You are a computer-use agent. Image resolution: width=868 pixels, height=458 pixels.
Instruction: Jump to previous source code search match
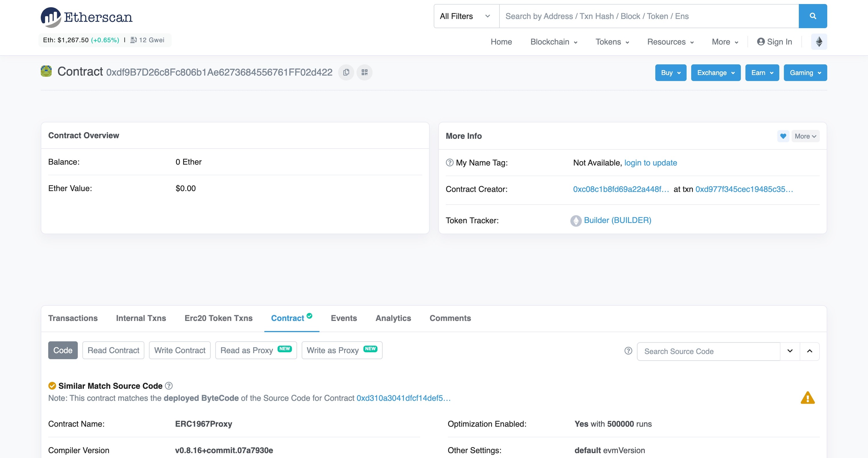(x=809, y=351)
